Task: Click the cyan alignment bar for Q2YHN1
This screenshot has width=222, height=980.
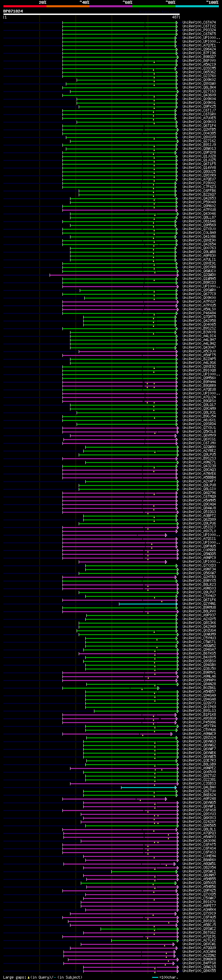Action: pos(148,604)
